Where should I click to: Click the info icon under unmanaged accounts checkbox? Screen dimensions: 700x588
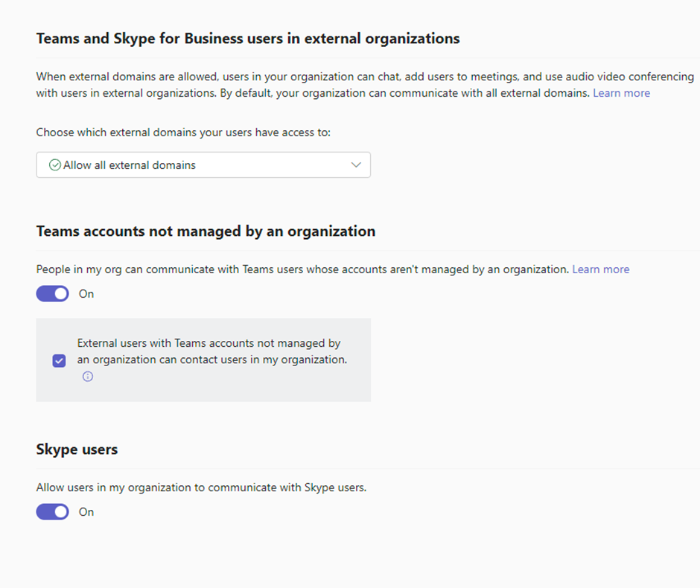(88, 377)
